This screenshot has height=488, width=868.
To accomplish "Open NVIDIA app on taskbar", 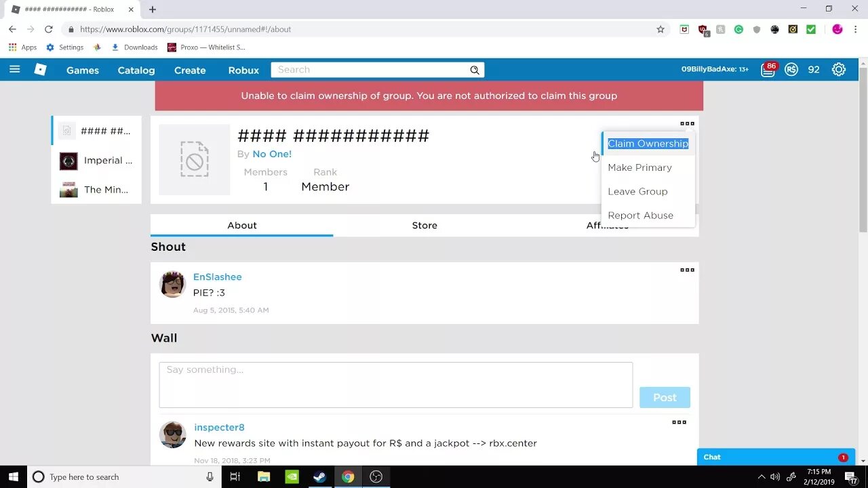I will [x=292, y=476].
